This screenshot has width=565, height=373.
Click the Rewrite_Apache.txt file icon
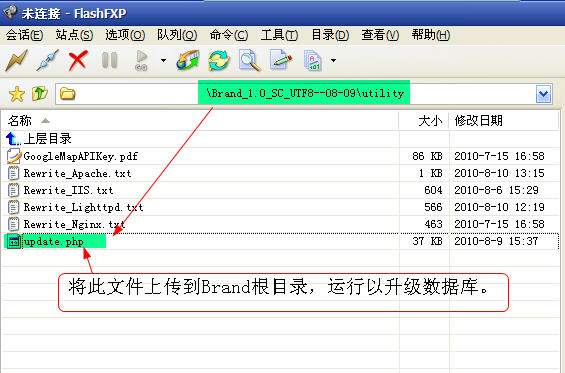(14, 173)
